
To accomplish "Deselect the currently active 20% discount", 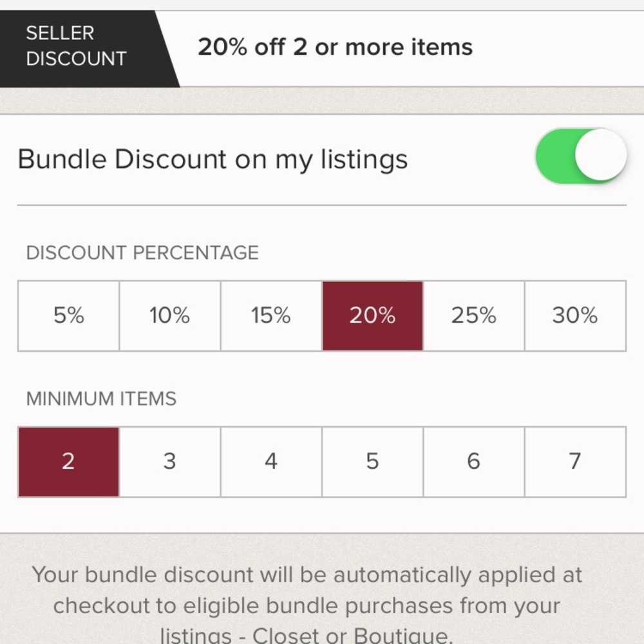I will coord(372,316).
